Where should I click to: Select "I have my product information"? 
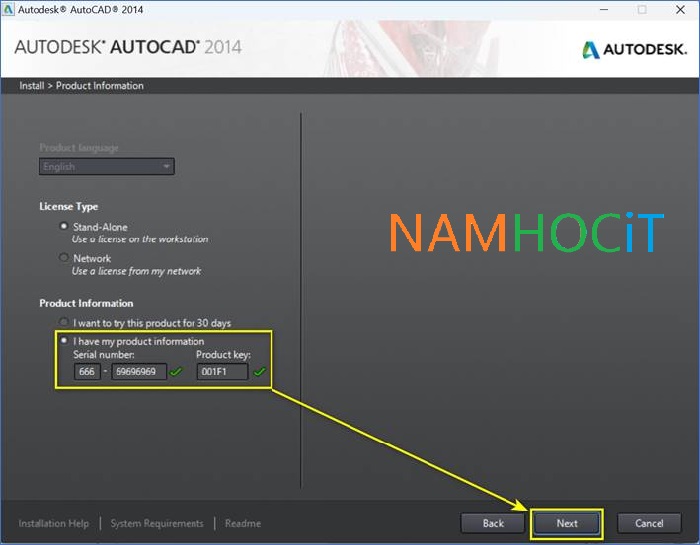(64, 342)
